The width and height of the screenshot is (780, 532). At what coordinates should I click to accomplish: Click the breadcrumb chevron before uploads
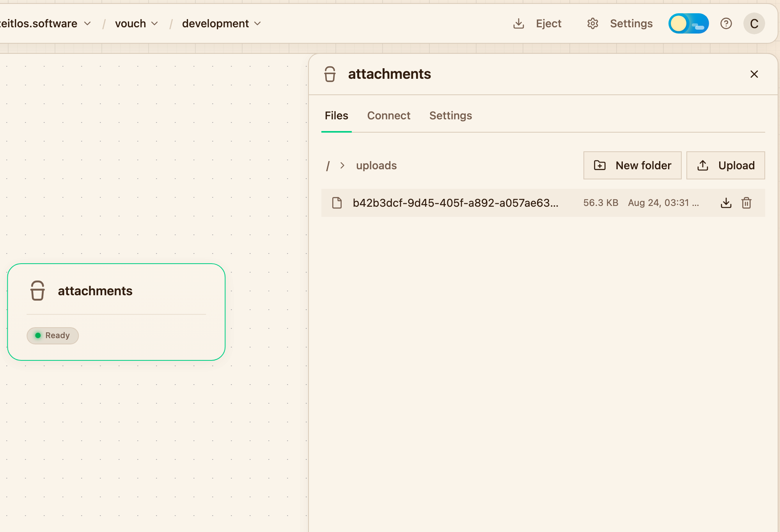pos(342,165)
